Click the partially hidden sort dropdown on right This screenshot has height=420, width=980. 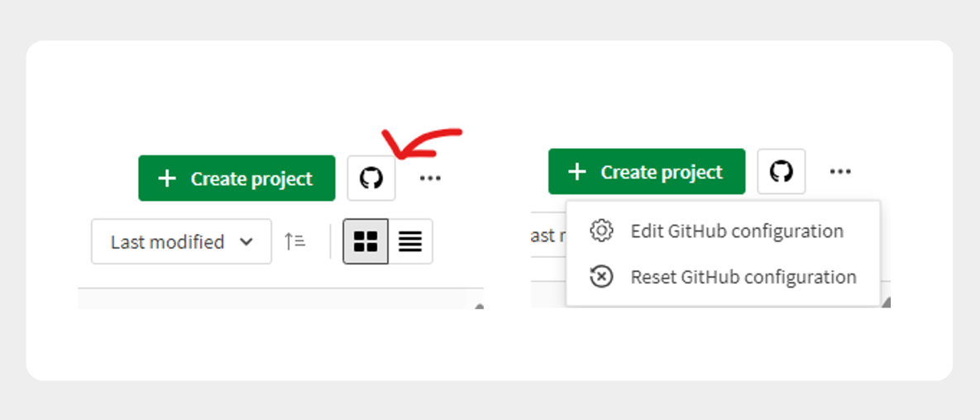548,235
